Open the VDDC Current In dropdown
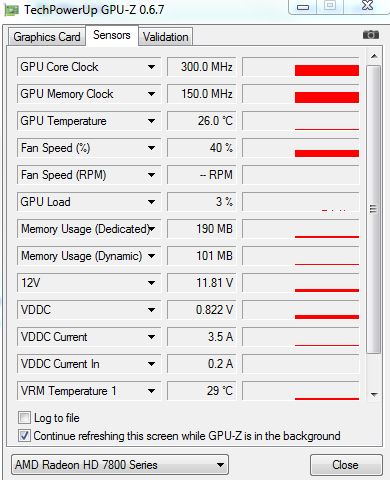This screenshot has height=480, width=390. (151, 364)
